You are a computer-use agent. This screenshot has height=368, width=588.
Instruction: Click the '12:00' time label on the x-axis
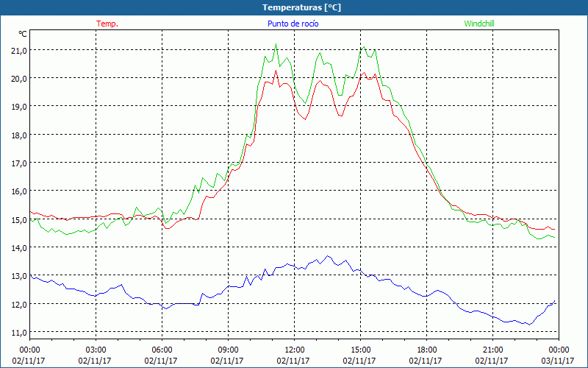(295, 350)
